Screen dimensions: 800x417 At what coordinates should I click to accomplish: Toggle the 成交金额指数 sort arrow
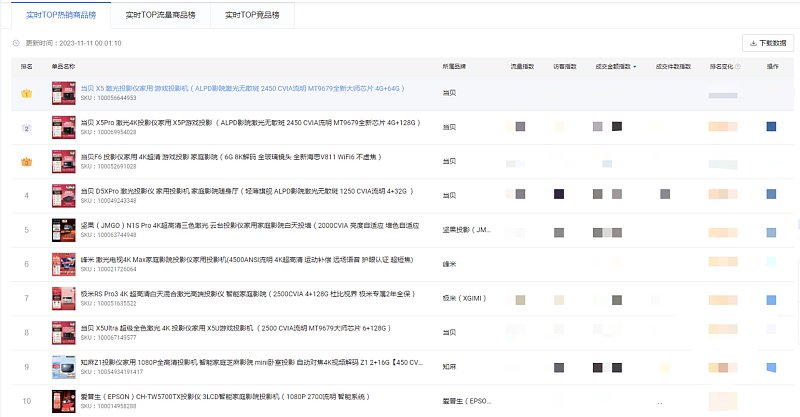(x=634, y=66)
